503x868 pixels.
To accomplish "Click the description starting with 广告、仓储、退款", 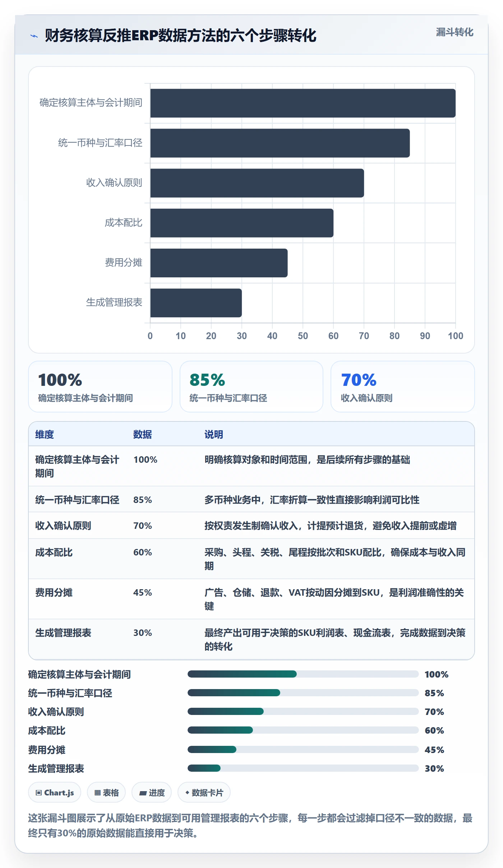I will (334, 599).
